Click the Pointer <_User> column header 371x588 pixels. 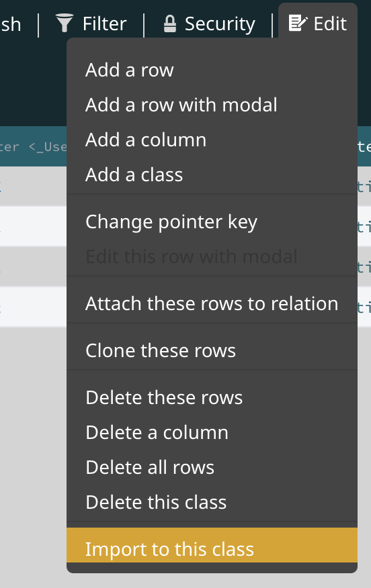[33, 146]
